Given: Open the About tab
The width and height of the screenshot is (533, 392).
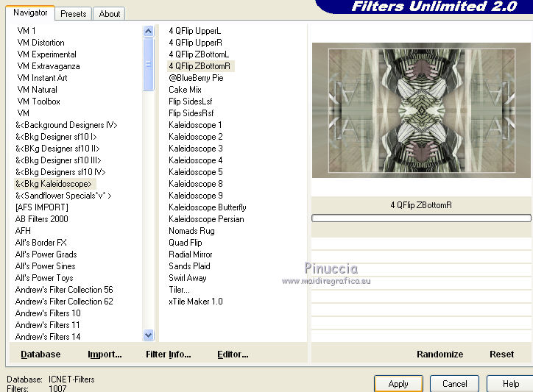Looking at the screenshot, I should pyautogui.click(x=109, y=14).
